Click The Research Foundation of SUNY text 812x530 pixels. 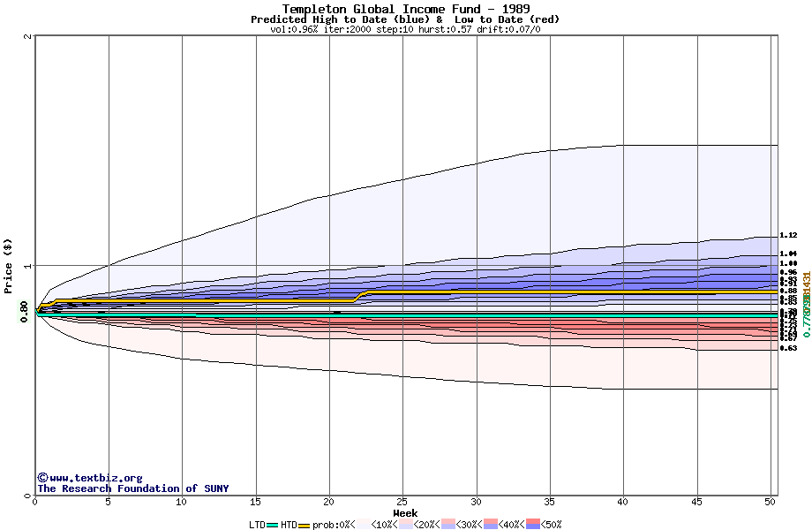click(x=132, y=488)
